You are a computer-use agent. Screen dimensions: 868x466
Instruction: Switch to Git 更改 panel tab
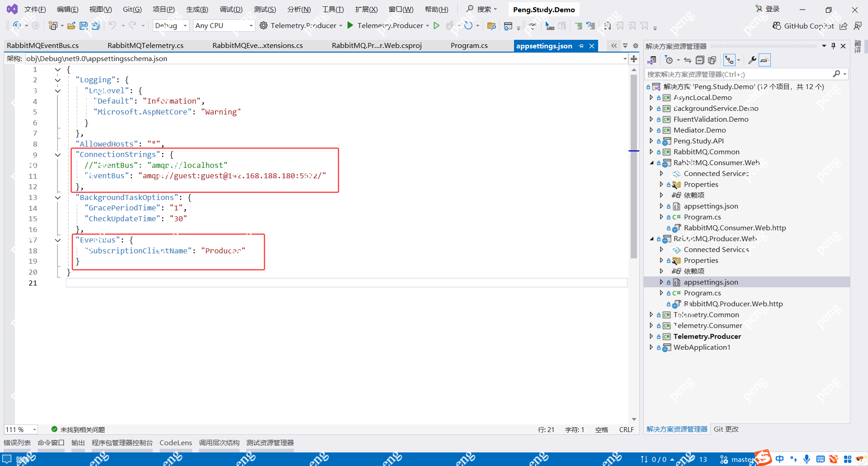[726, 429]
